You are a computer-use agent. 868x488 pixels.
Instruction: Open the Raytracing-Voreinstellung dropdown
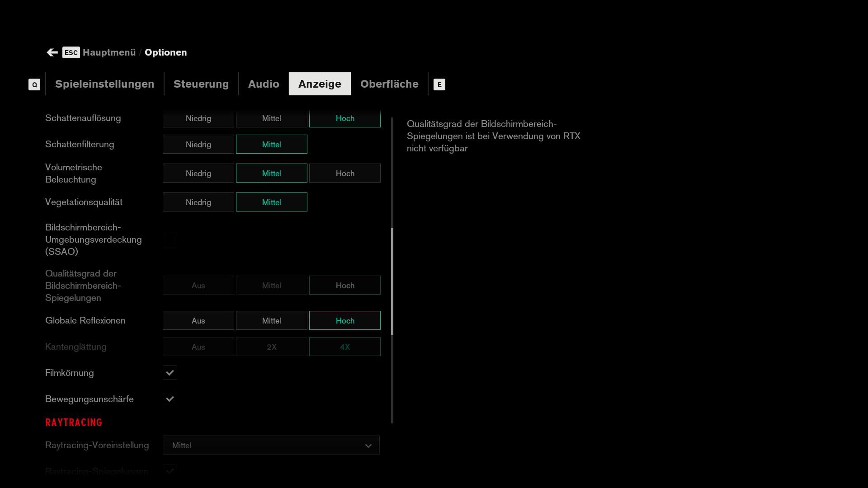(271, 445)
